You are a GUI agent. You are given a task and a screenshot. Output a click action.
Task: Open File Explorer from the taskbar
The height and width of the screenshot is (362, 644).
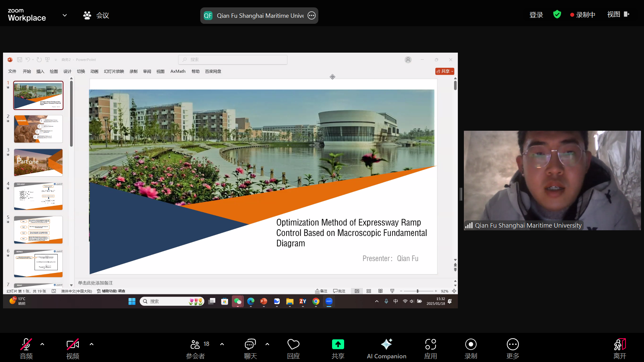290,301
